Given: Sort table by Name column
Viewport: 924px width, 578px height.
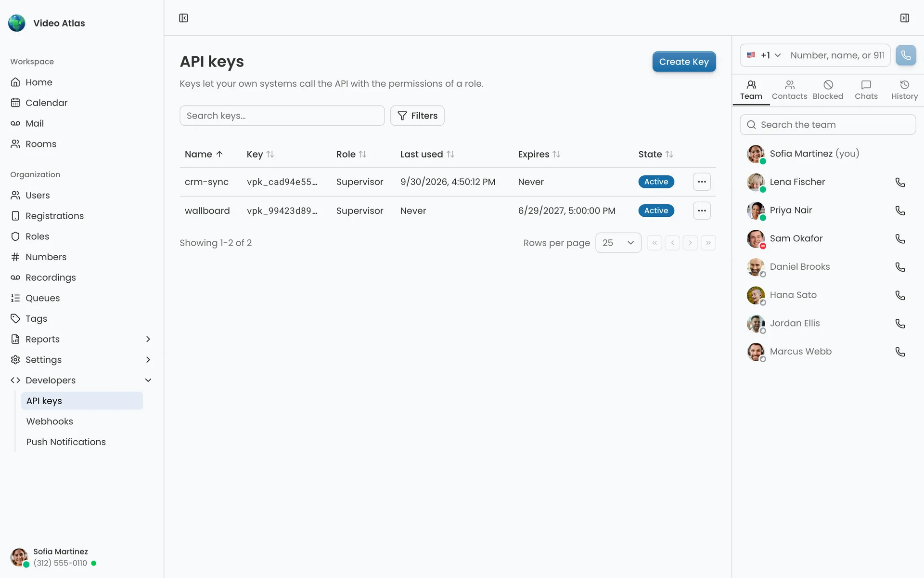Looking at the screenshot, I should coord(204,154).
